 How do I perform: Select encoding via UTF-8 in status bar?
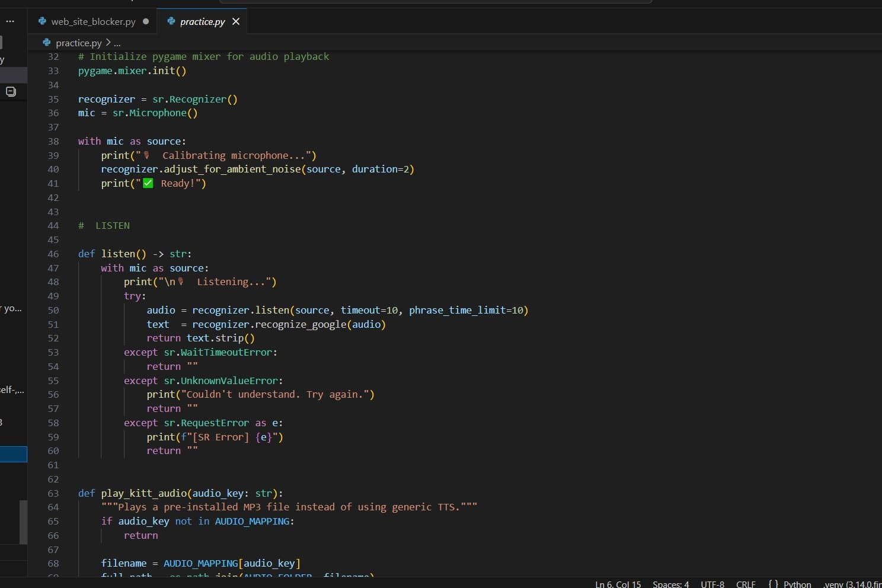712,584
